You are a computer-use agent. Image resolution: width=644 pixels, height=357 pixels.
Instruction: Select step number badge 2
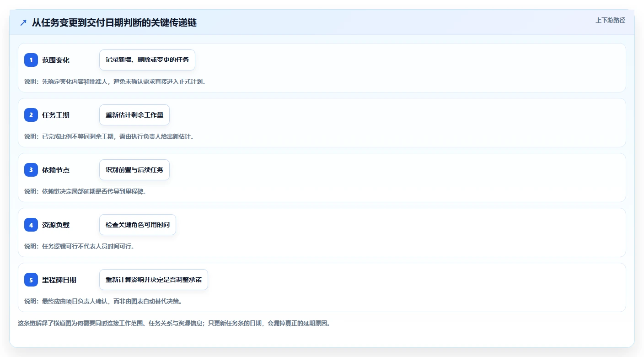(x=31, y=115)
